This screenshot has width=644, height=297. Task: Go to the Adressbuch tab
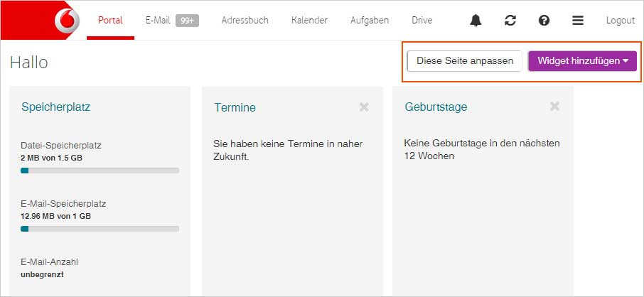pos(245,21)
